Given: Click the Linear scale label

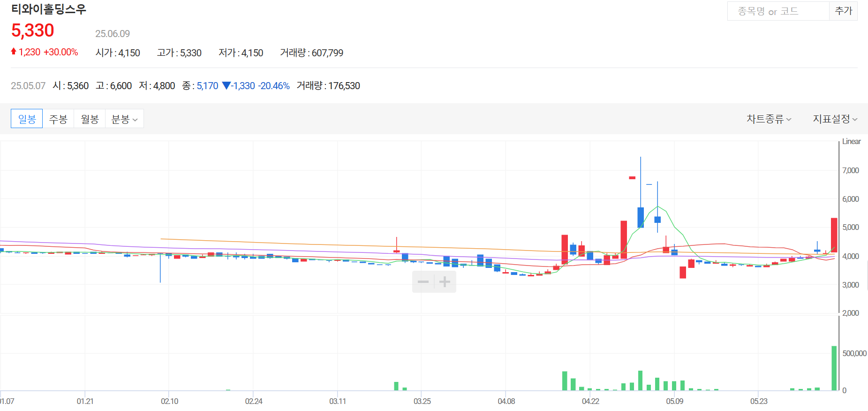Looking at the screenshot, I should [851, 142].
